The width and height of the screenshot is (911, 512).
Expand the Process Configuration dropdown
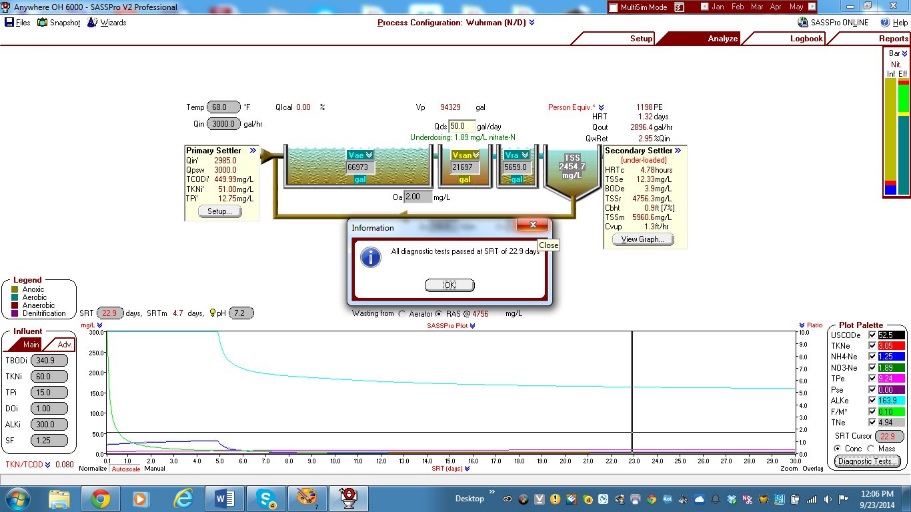[531, 22]
